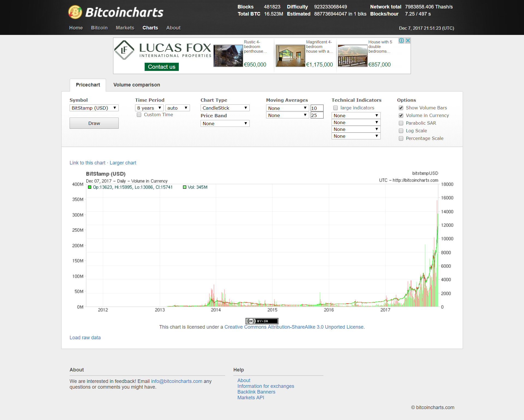This screenshot has width=524, height=420.
Task: Enable the Custom Time checkbox
Action: pos(139,115)
